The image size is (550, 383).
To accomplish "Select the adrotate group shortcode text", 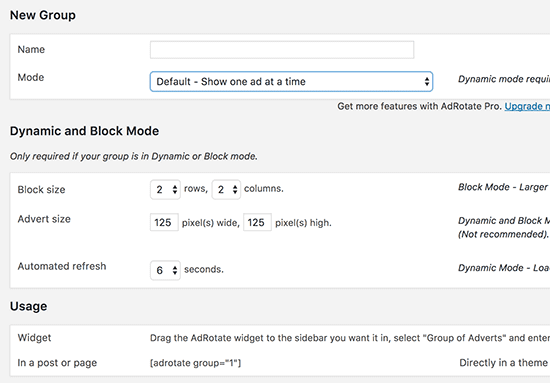I will click(x=195, y=363).
